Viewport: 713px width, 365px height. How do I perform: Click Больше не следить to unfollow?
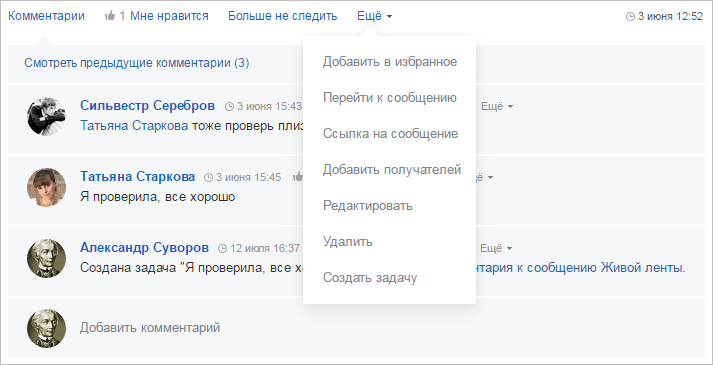click(x=282, y=16)
